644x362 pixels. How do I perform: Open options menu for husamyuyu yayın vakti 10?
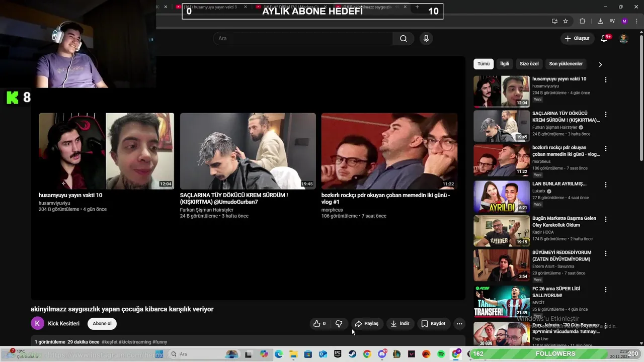pos(605,80)
